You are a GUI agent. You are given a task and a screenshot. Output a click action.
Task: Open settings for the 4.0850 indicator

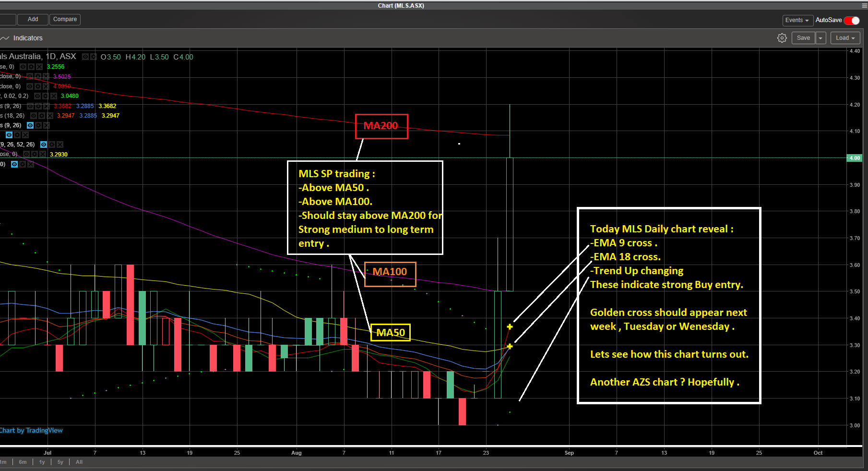[x=38, y=86]
